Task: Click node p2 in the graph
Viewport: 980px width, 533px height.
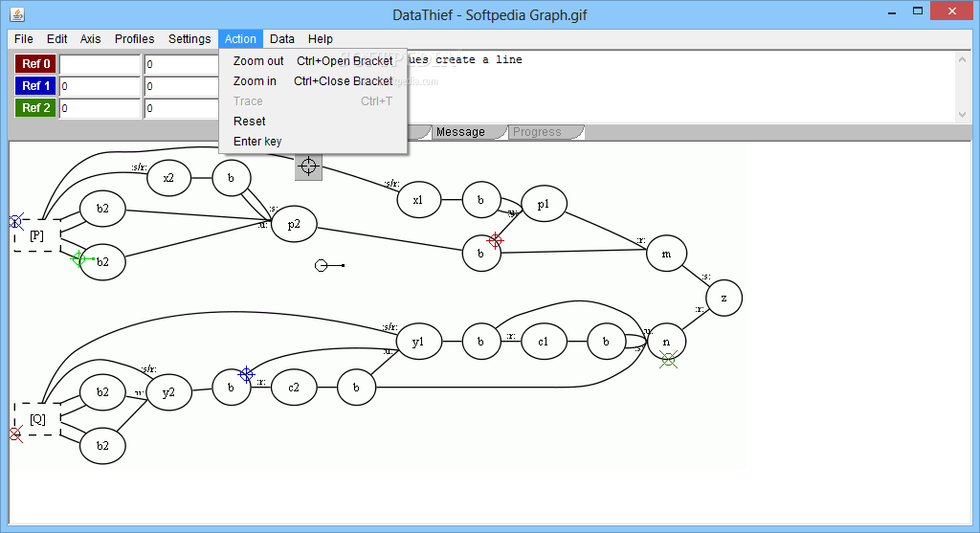Action: point(294,224)
